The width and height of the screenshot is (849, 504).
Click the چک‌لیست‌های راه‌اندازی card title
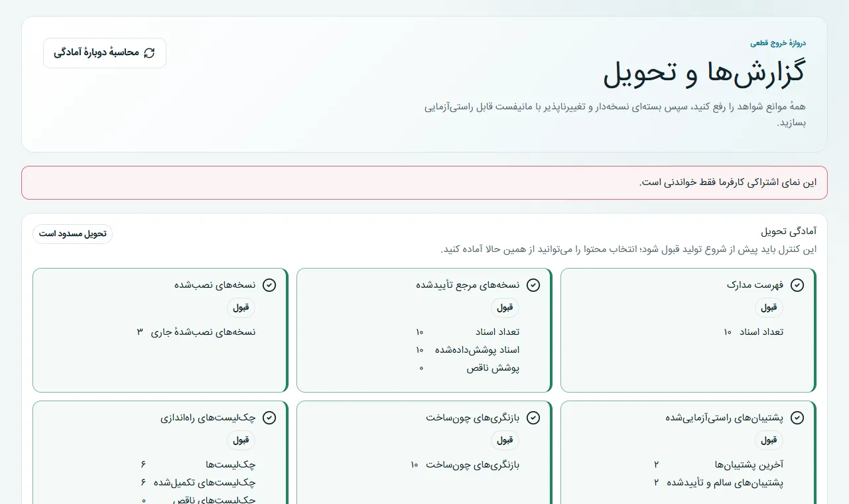[x=208, y=418]
